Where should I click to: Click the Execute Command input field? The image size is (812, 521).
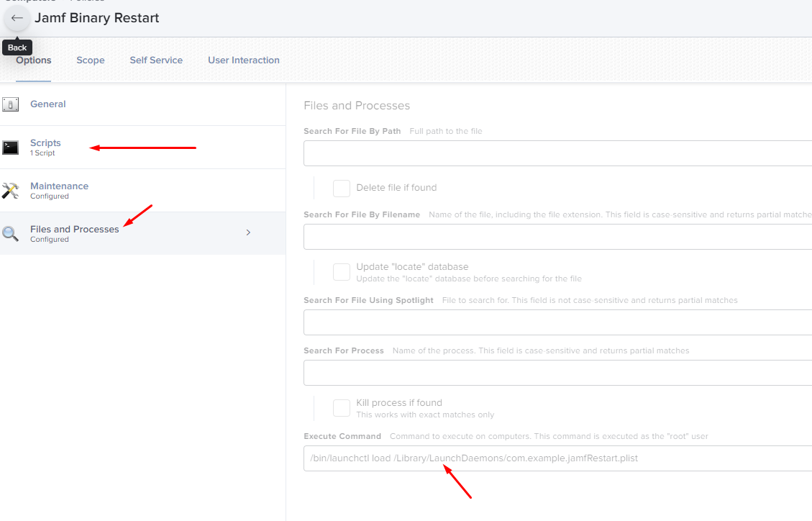[557, 458]
